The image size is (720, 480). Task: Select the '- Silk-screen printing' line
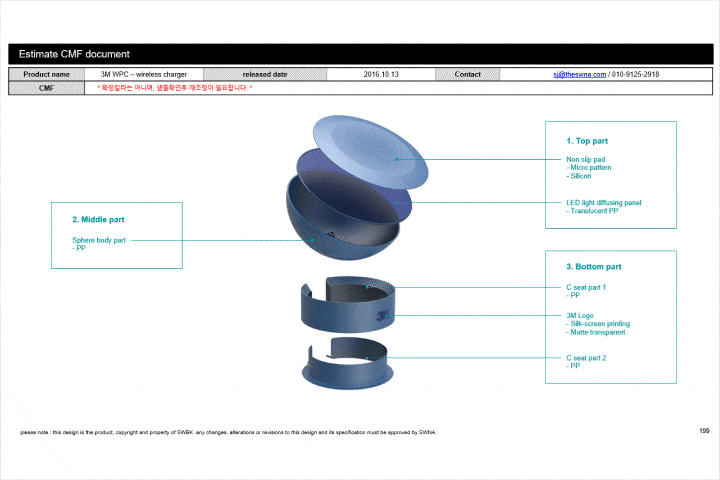click(598, 324)
